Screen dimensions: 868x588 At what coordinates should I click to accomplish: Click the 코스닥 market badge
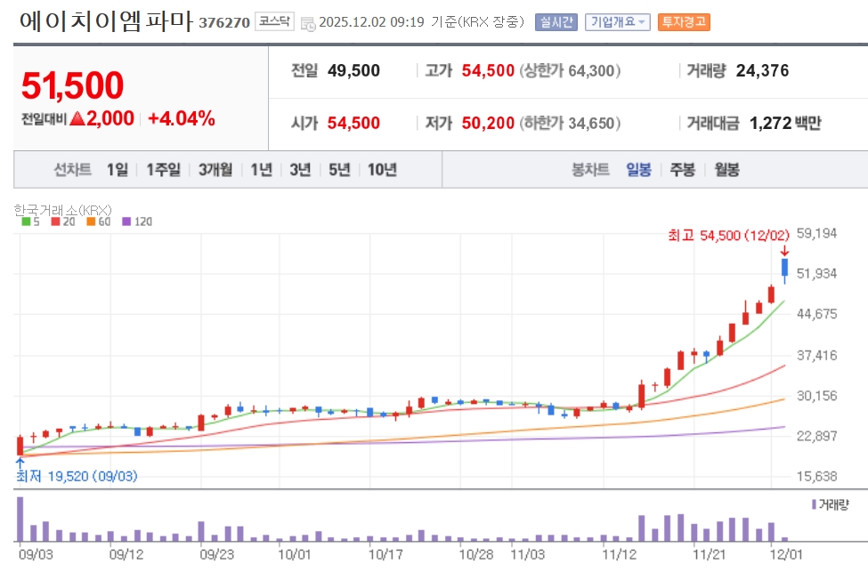(x=274, y=21)
